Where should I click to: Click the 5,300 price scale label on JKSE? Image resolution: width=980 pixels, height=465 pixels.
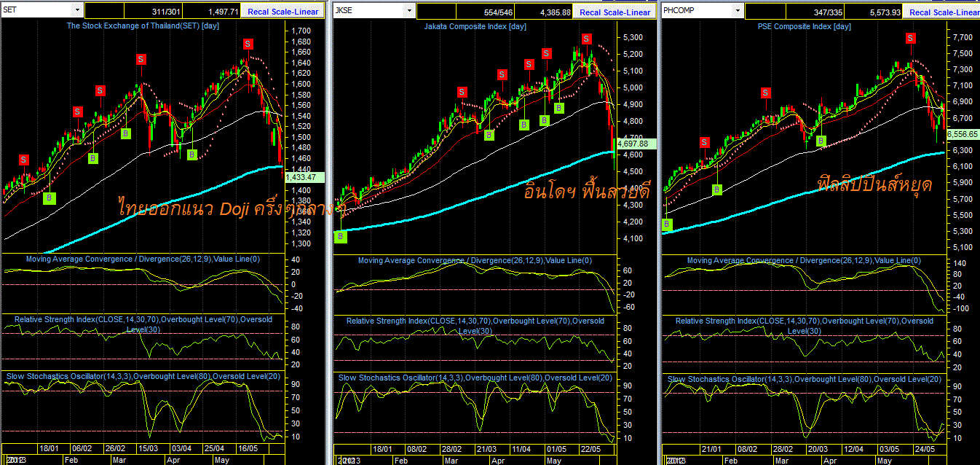pos(631,37)
